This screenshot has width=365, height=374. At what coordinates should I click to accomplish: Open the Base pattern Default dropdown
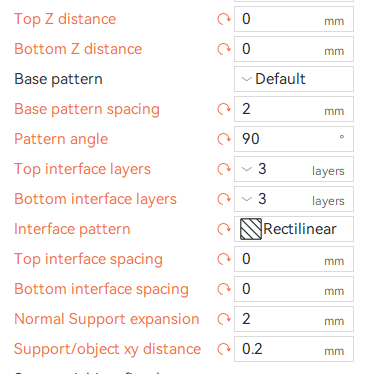[x=294, y=79]
